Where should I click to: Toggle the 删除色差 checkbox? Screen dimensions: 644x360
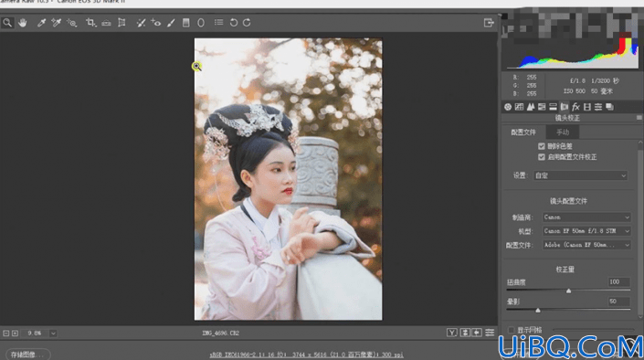point(542,146)
